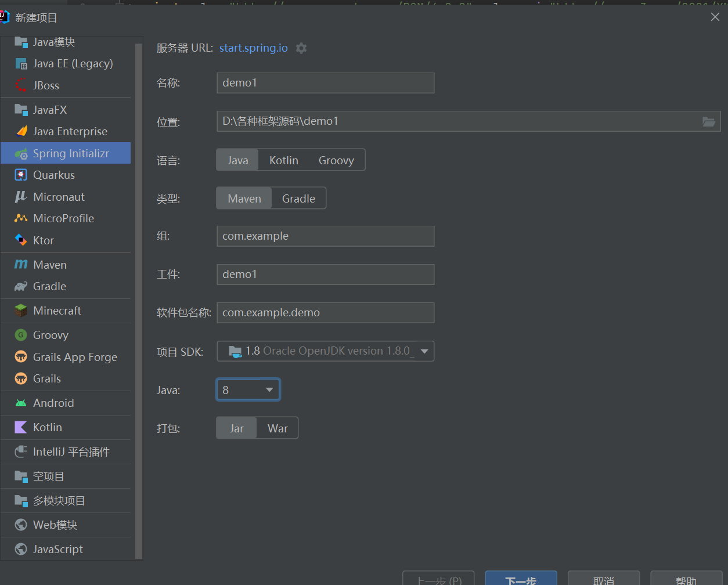Screen dimensions: 728x585
Task: Click the 工件 field with demo1
Action: tap(325, 275)
